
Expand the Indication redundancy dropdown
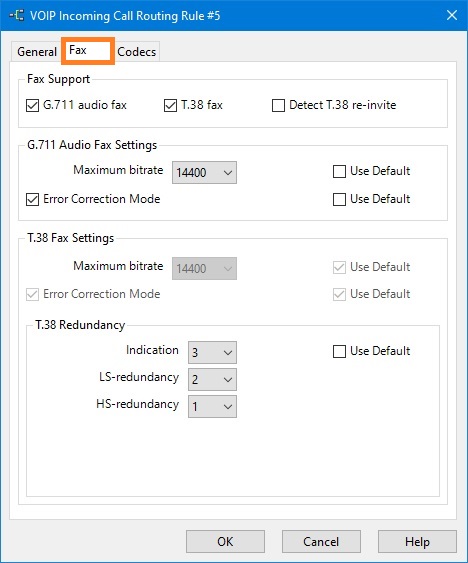[212, 353]
